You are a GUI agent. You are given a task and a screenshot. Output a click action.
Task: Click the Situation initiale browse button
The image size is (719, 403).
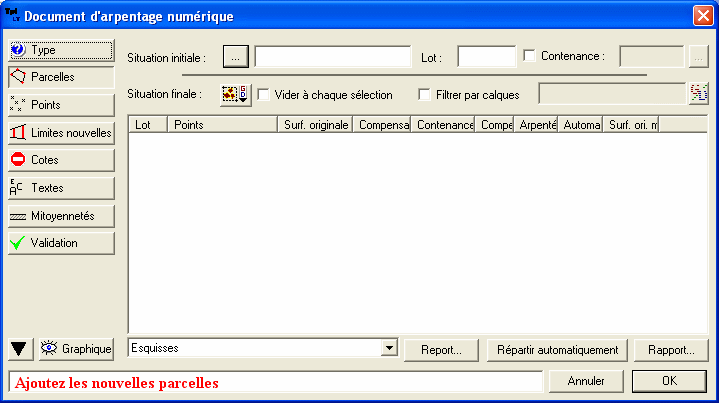(234, 56)
